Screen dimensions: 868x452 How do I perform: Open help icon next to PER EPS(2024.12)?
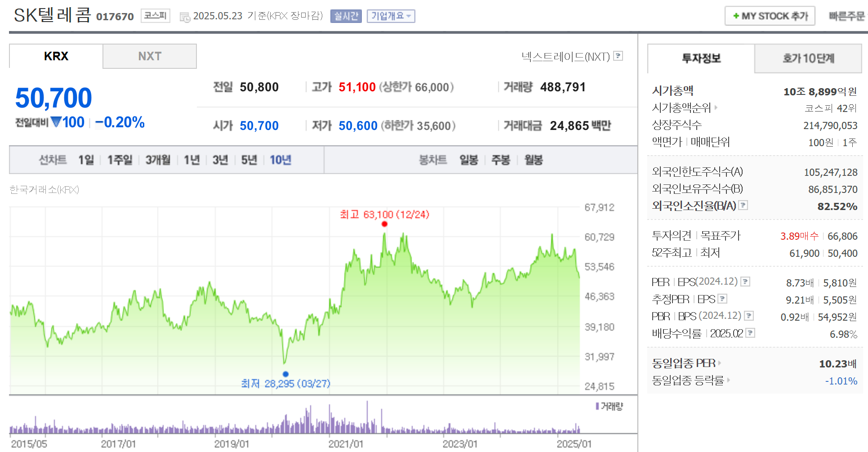click(745, 282)
